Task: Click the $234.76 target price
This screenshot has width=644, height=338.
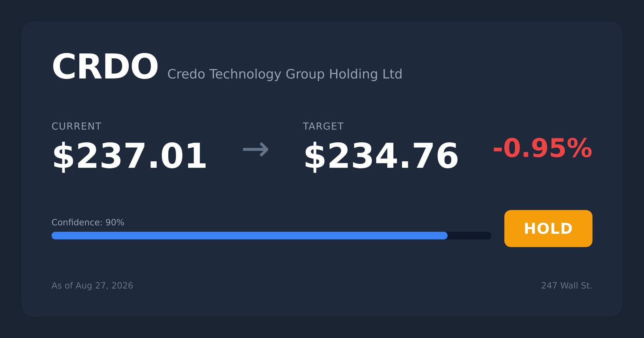Action: 381,157
